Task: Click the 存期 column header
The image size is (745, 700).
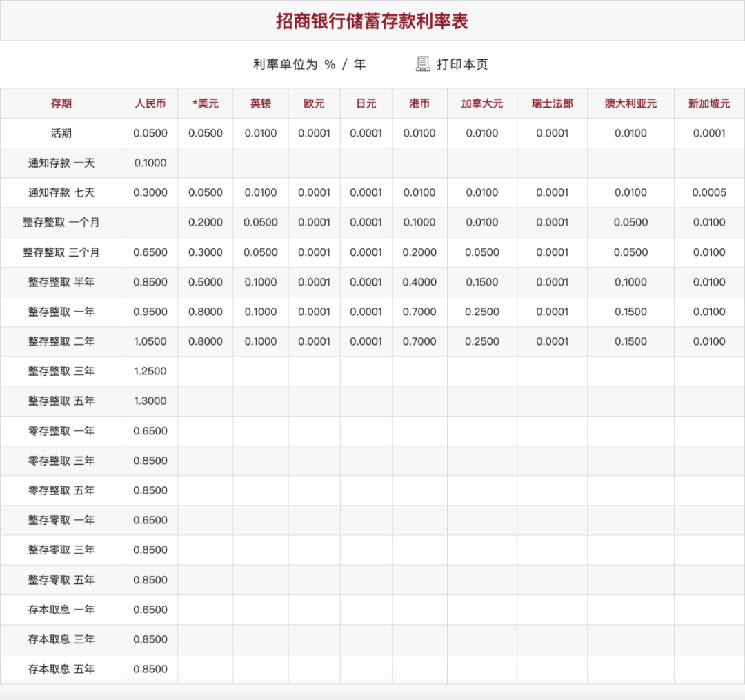Action: [x=61, y=103]
